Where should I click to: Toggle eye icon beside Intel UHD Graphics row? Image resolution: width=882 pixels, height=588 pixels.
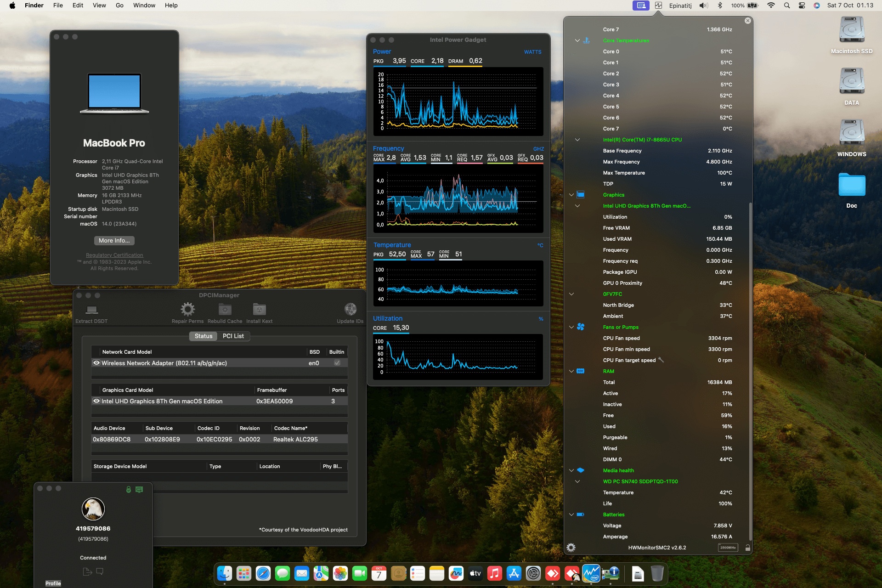tap(96, 401)
